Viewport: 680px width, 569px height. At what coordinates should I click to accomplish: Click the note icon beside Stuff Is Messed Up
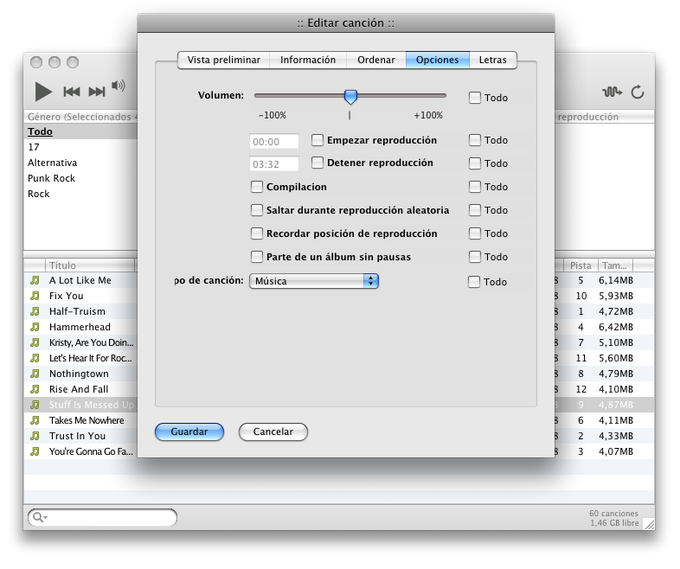[x=35, y=405]
